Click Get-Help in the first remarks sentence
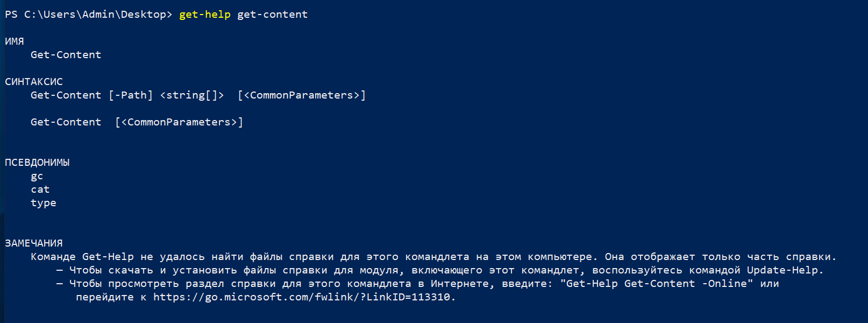The height and width of the screenshot is (323, 868). [x=108, y=257]
